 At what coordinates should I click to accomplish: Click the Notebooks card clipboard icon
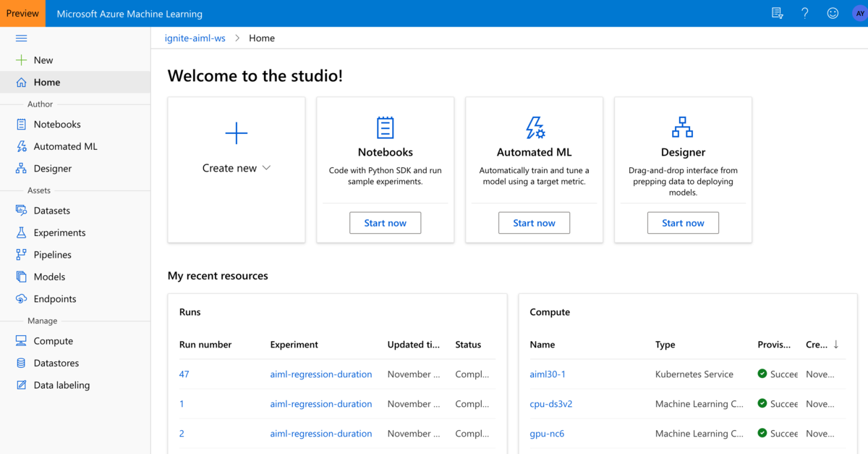[386, 127]
